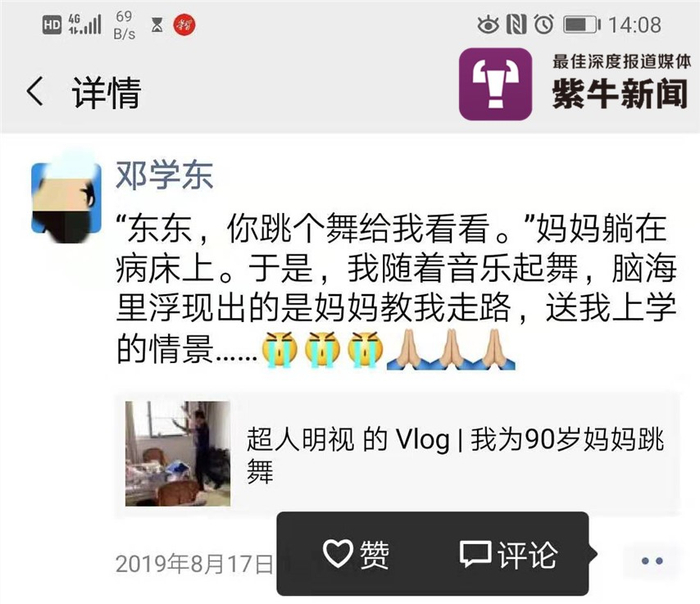
Task: Tap the HD call indicator icon
Action: tap(52, 25)
